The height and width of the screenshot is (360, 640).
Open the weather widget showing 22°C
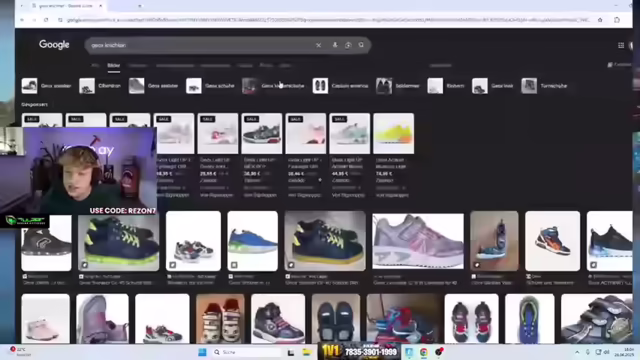click(20, 351)
